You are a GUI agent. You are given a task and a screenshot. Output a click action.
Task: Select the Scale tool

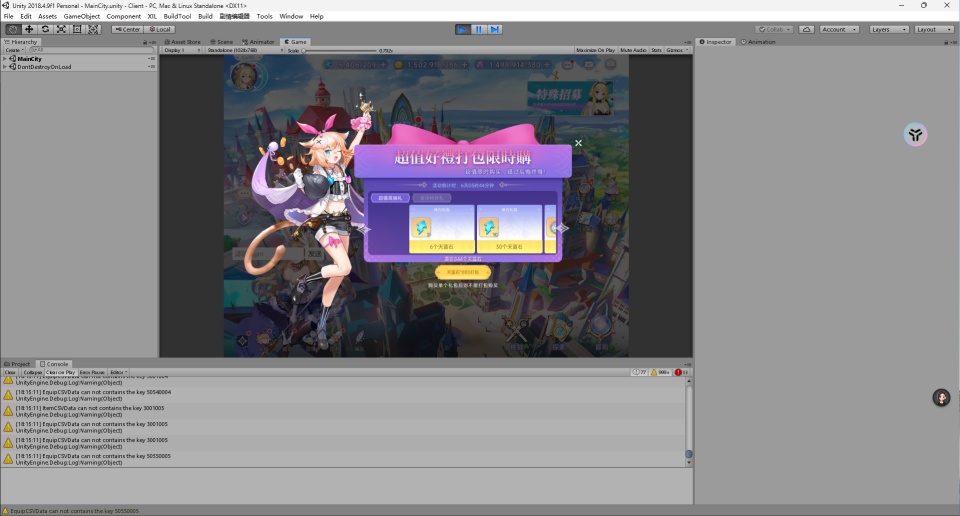pos(61,29)
